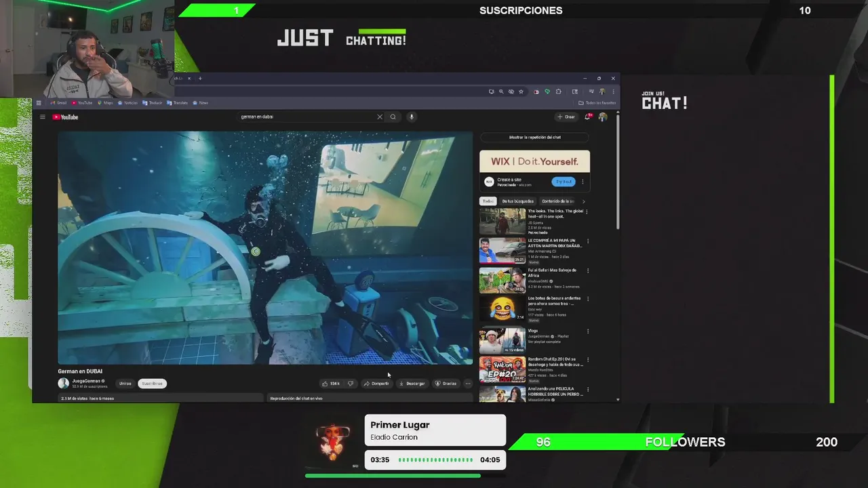The height and width of the screenshot is (488, 868).
Task: Open the YouTube bookmark in bookmarks bar
Action: 82,103
